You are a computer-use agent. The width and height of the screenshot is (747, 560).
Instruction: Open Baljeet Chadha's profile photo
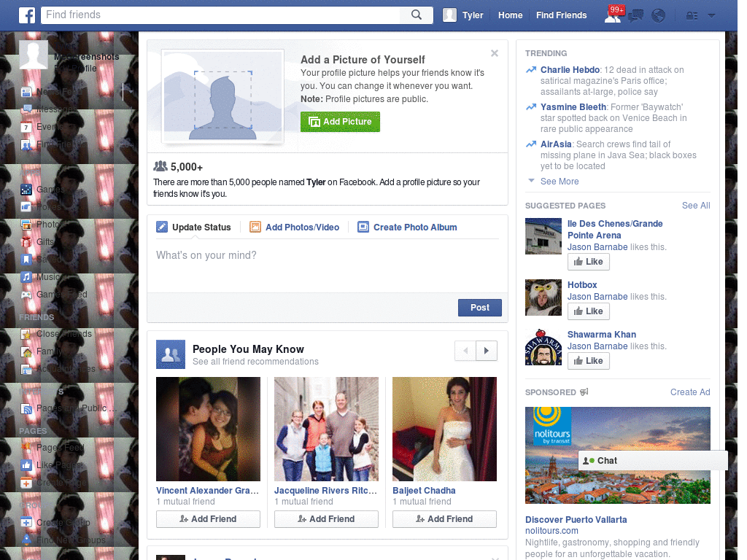coord(444,429)
